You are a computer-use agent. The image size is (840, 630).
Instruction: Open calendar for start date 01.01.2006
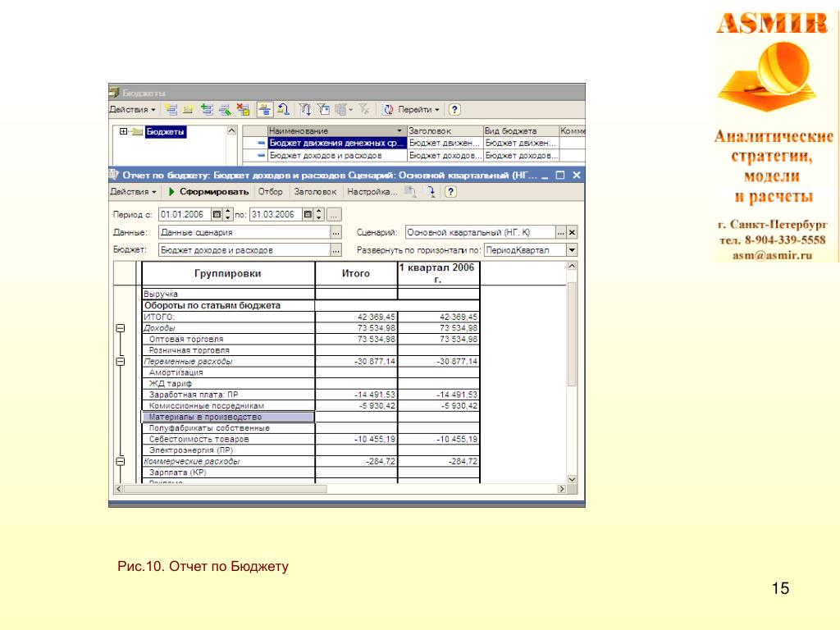(x=217, y=215)
